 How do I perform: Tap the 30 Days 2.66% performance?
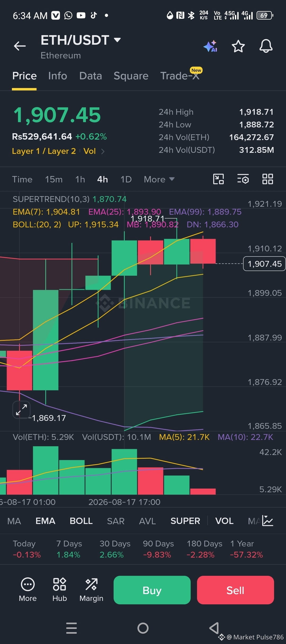pyautogui.click(x=115, y=549)
